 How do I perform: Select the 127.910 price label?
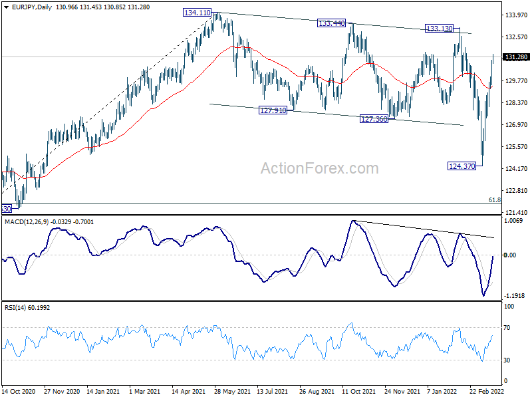[x=273, y=110]
